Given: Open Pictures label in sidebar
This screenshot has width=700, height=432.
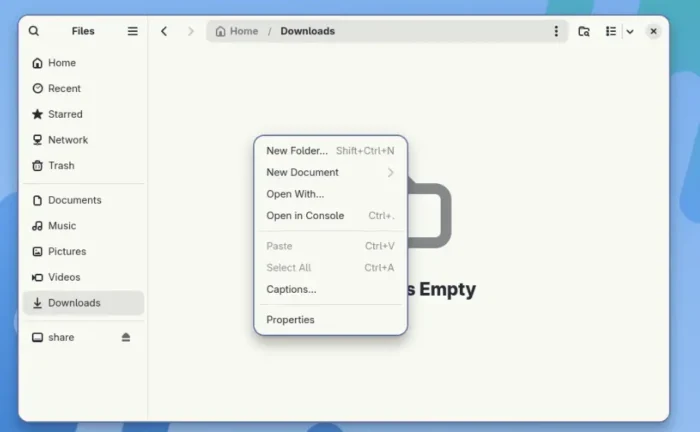Looking at the screenshot, I should (x=67, y=252).
